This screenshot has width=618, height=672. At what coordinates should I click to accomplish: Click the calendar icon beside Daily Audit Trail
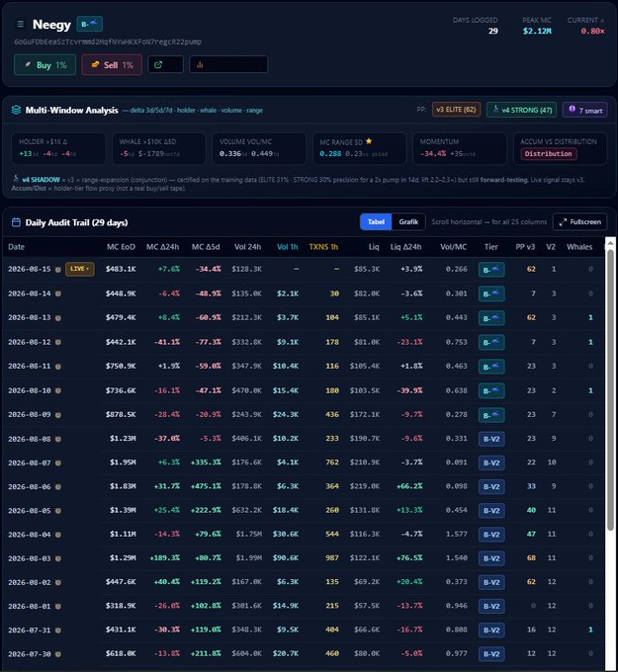click(x=16, y=222)
